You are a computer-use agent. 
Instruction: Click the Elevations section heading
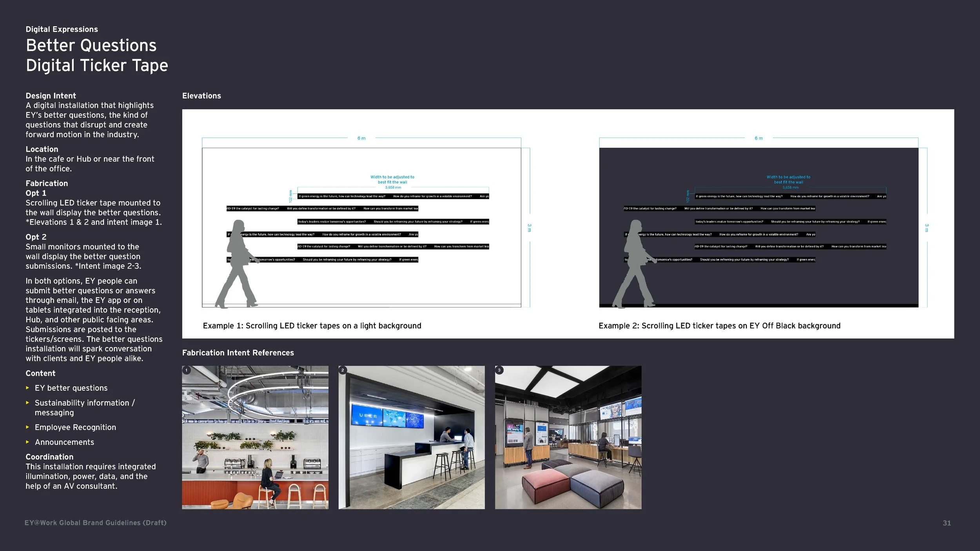[x=201, y=96]
